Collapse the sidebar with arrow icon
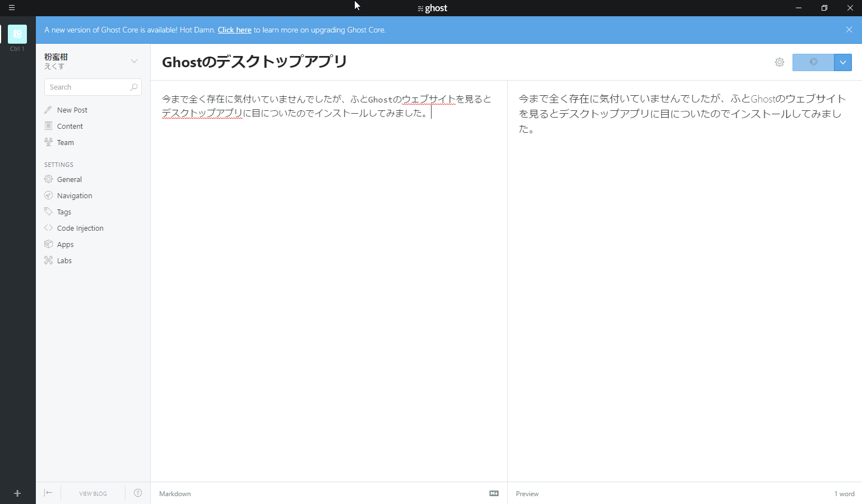This screenshot has width=862, height=504. (48, 493)
